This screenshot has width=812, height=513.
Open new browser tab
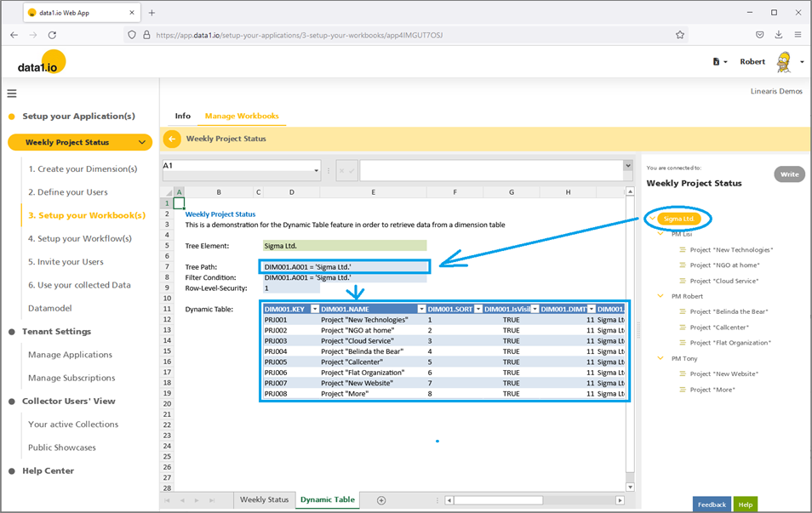coord(152,13)
